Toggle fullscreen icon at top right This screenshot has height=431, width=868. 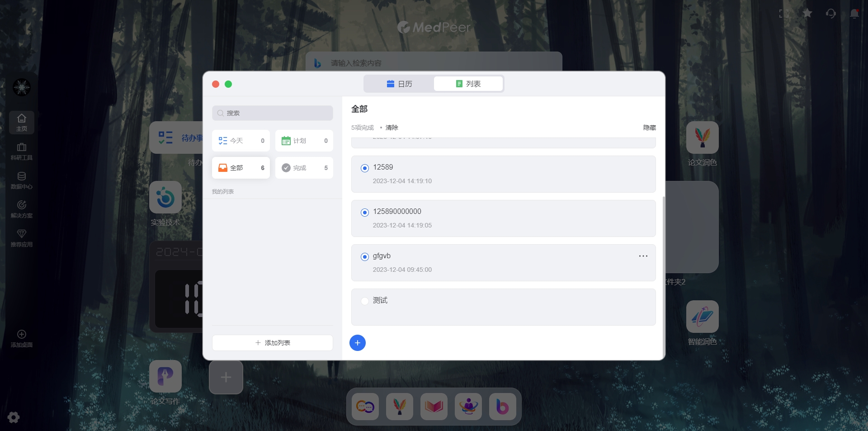pos(784,14)
